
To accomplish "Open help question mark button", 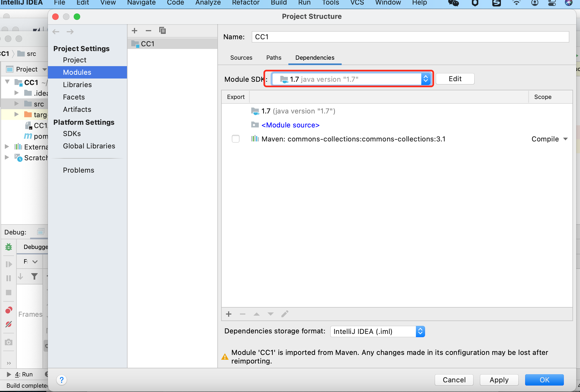I will pos(62,380).
